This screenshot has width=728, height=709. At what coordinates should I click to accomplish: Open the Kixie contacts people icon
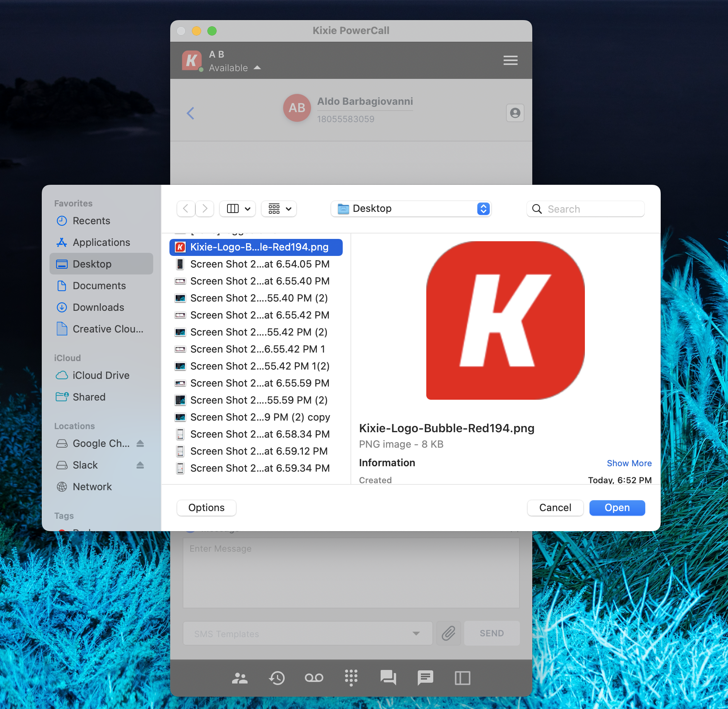pos(240,678)
